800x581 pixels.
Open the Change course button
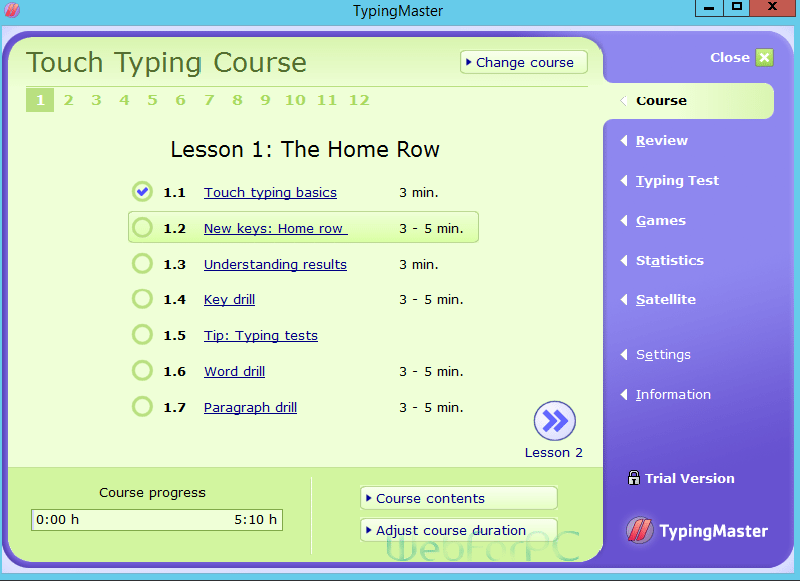tap(523, 62)
